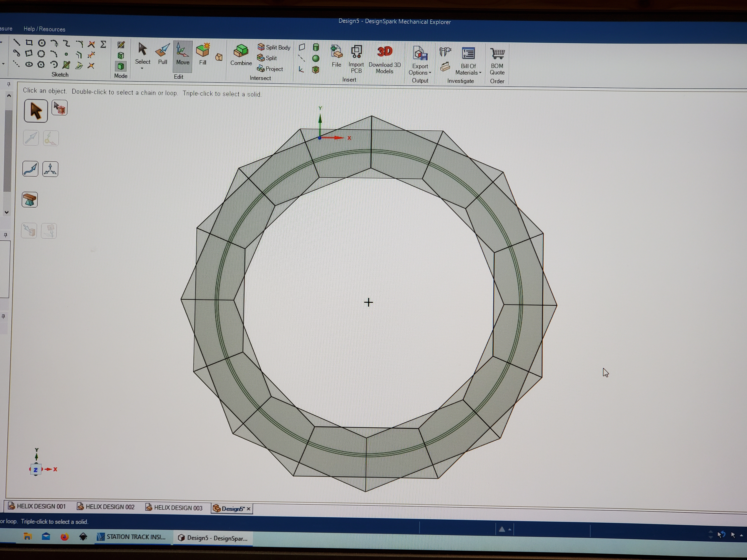Click the Sigma equation sketch tool
The image size is (747, 560).
tap(103, 44)
